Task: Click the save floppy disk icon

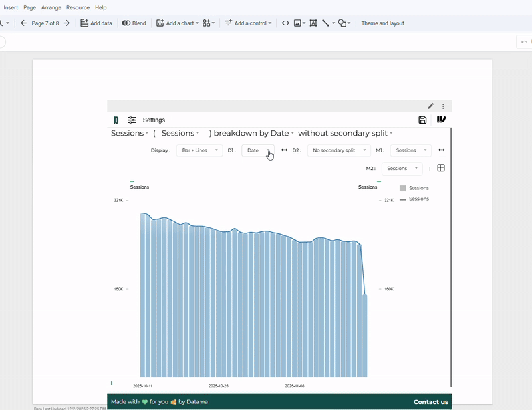Action: [x=422, y=120]
